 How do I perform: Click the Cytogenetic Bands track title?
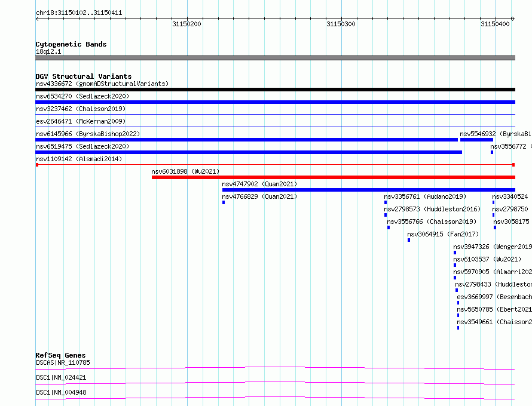71,44
